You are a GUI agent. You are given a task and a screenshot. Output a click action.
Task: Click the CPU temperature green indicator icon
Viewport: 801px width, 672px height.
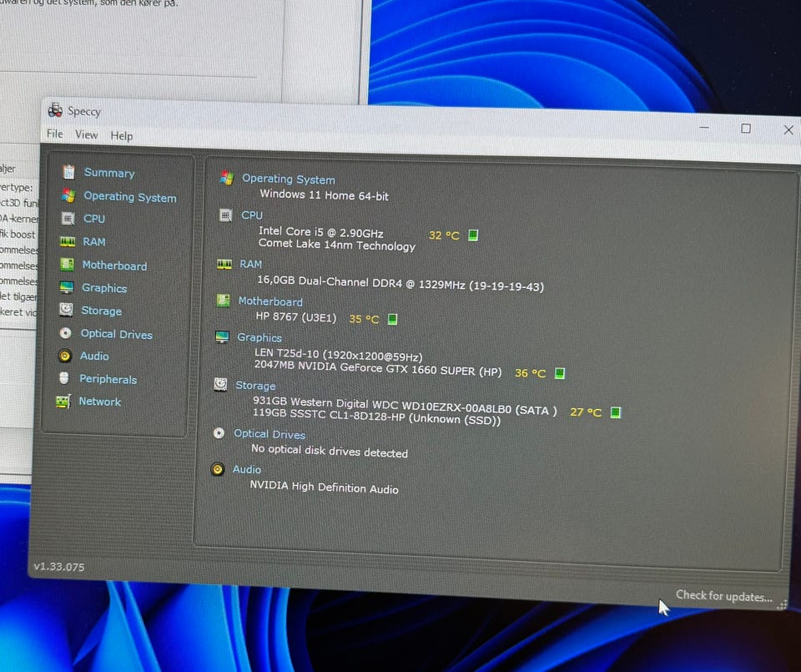(473, 235)
